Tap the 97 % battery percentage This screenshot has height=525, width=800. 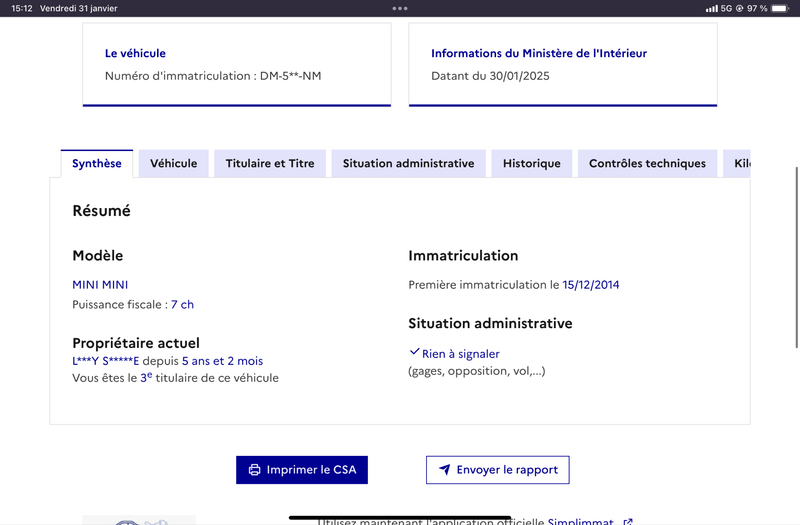click(x=757, y=8)
